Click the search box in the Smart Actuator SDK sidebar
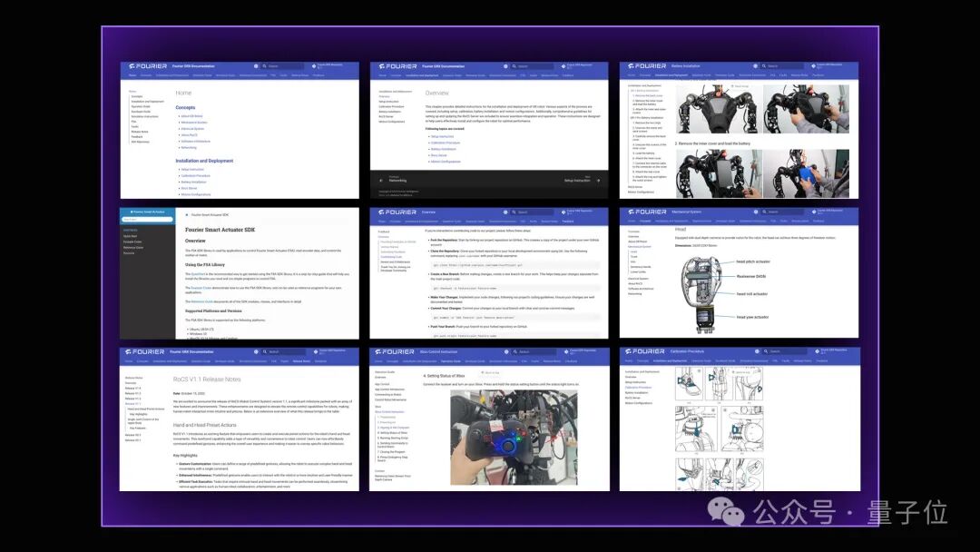The height and width of the screenshot is (552, 980). coord(148,220)
